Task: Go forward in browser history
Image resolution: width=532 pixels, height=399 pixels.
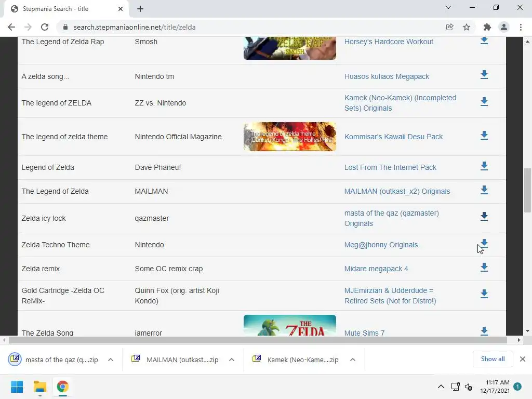Action: (28, 27)
